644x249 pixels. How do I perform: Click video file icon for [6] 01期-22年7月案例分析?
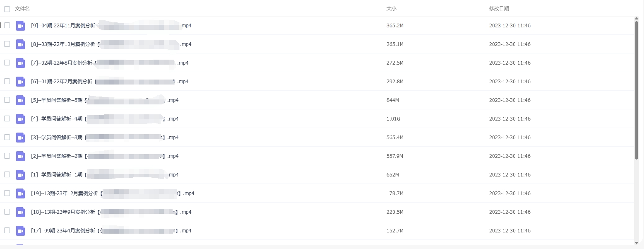coord(20,82)
